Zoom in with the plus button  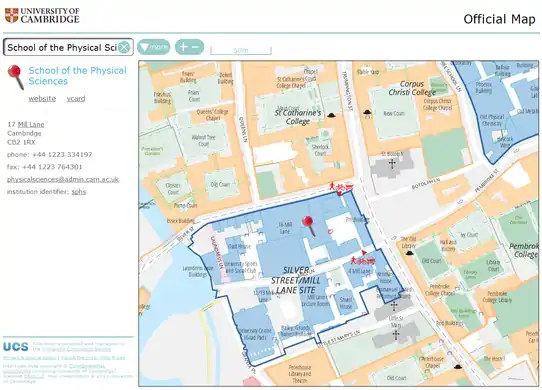coord(184,47)
